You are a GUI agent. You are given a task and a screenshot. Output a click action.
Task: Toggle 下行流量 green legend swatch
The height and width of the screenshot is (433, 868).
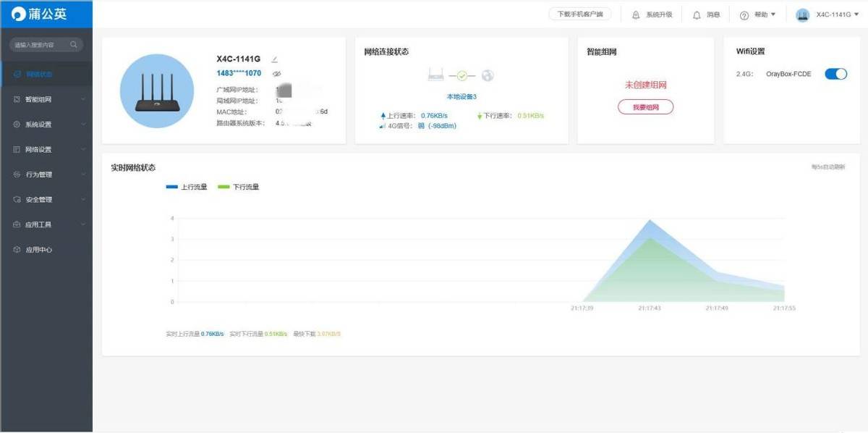pos(224,187)
